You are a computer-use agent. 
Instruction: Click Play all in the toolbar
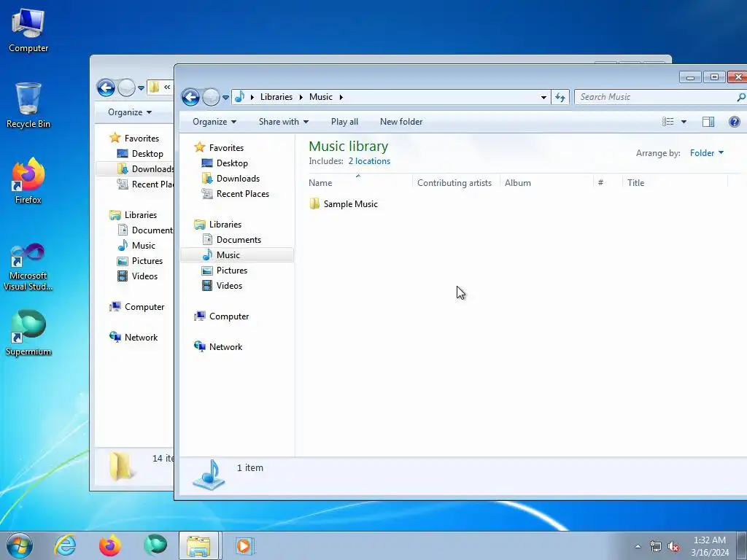(344, 122)
